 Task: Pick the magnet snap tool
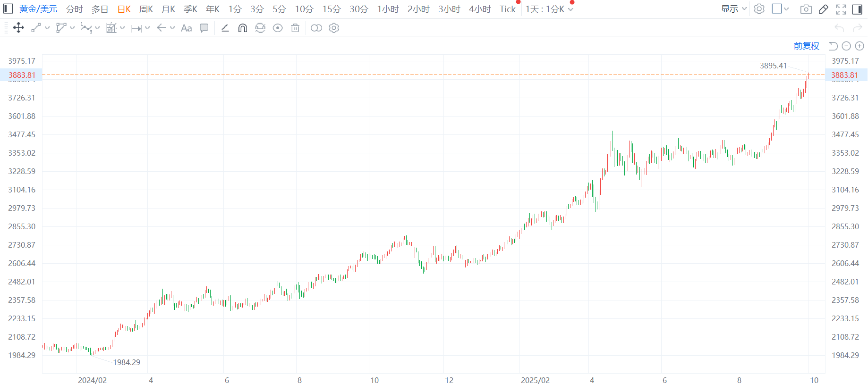tap(242, 28)
